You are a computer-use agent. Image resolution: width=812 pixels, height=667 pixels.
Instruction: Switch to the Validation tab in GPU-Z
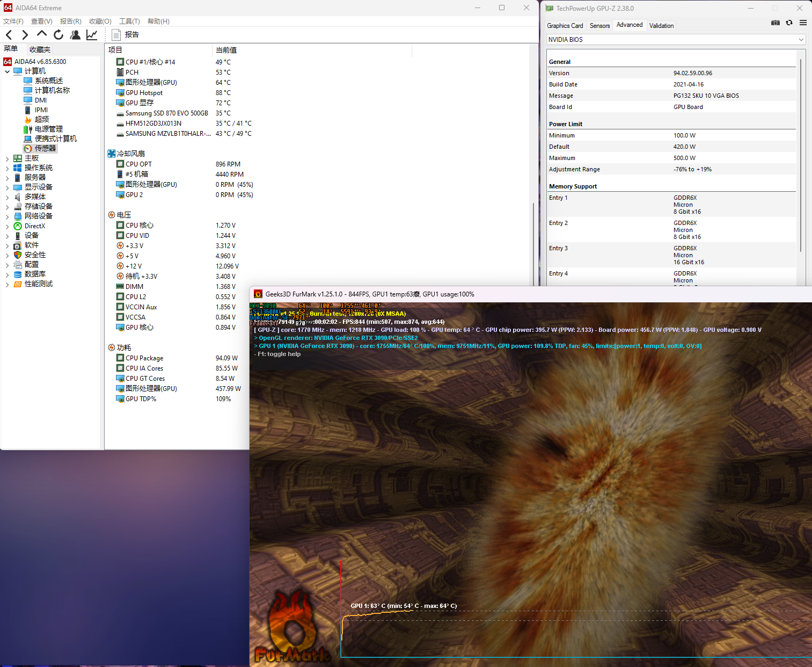661,26
